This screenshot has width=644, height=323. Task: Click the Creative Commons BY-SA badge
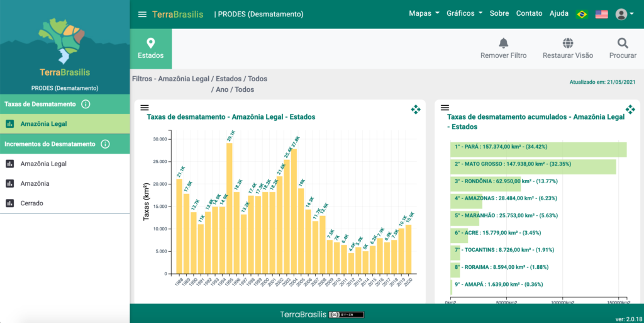click(347, 315)
